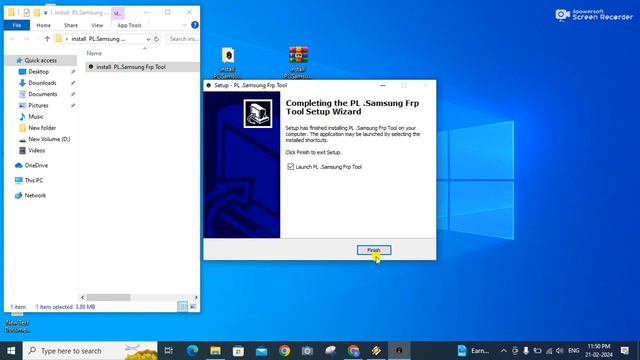Open Camera app from taskbar

(307, 351)
